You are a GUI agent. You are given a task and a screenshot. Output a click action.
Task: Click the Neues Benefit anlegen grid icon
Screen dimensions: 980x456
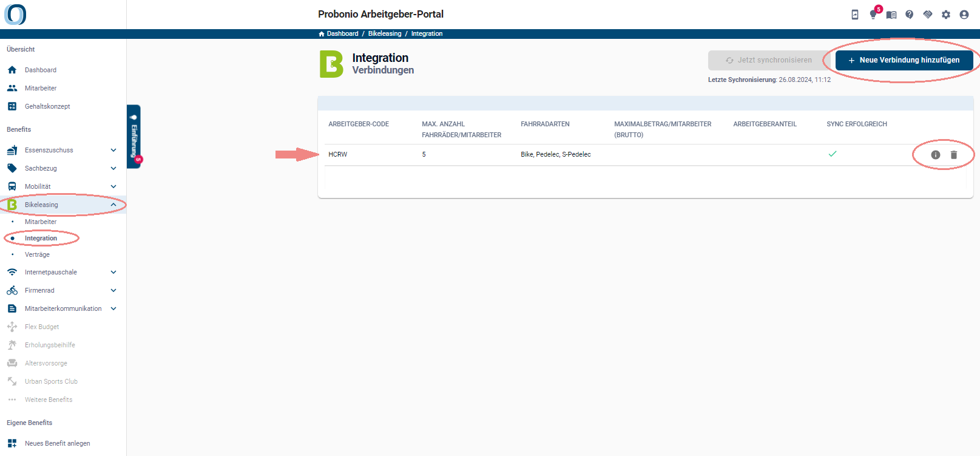point(12,443)
